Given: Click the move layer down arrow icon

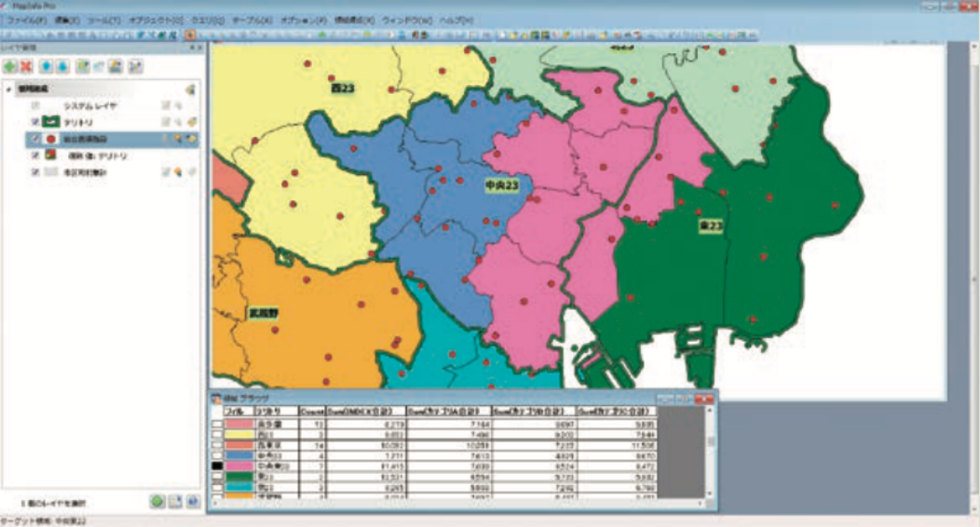Looking at the screenshot, I should pyautogui.click(x=62, y=67).
